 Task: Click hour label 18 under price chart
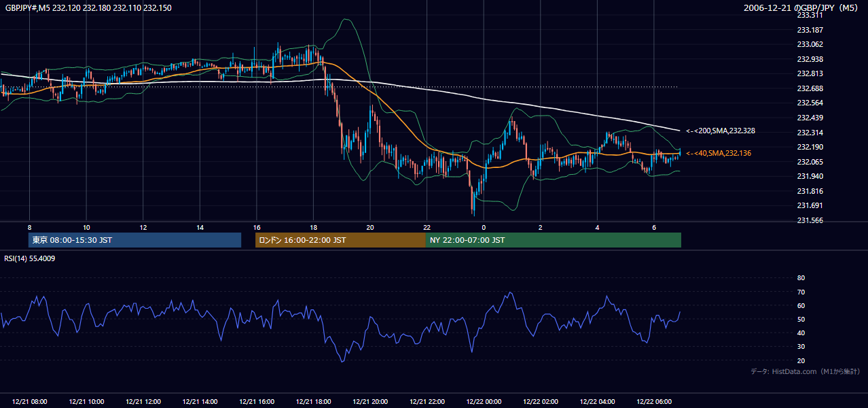(314, 227)
